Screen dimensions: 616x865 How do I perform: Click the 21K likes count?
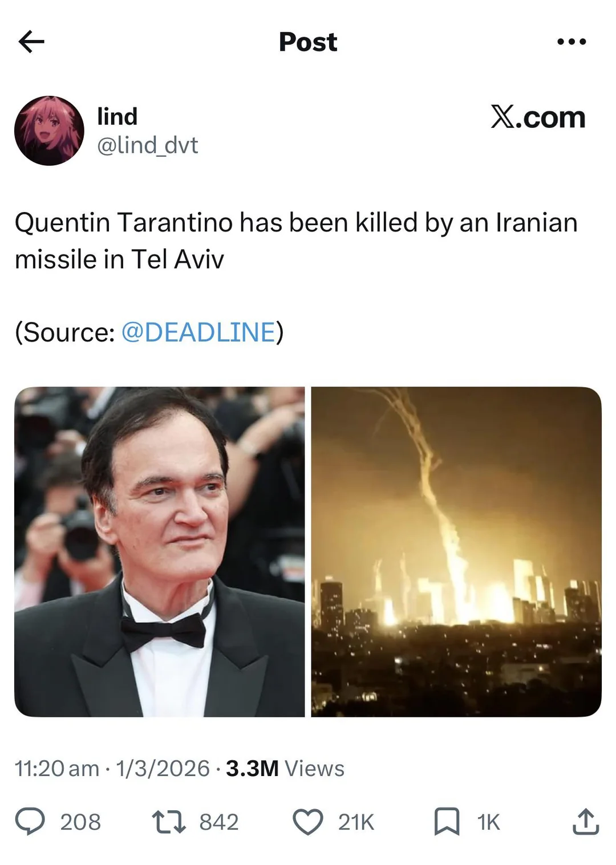pos(356,822)
